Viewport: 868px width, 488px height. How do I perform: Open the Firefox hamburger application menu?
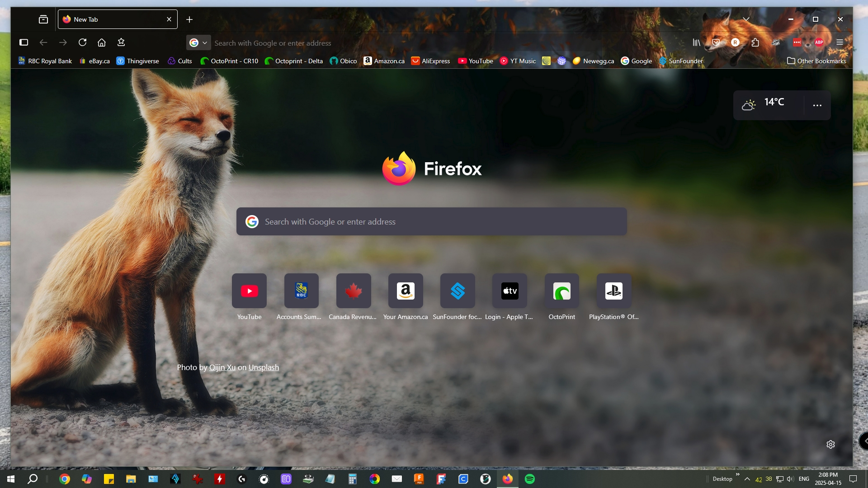(840, 42)
